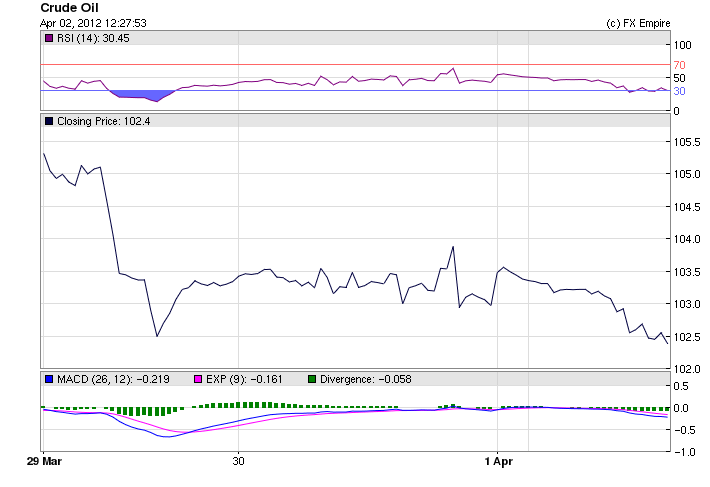
Task: Click the '50' RSI axis label
Action: pos(679,78)
